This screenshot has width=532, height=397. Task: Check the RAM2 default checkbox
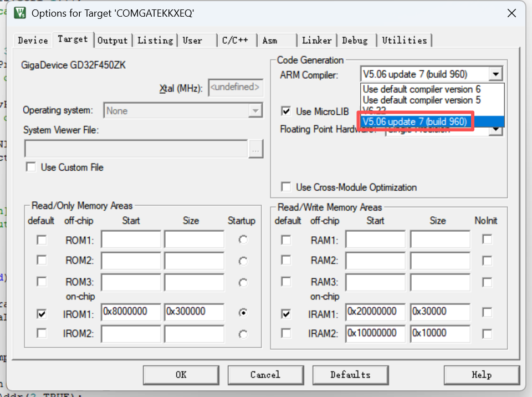coord(286,260)
